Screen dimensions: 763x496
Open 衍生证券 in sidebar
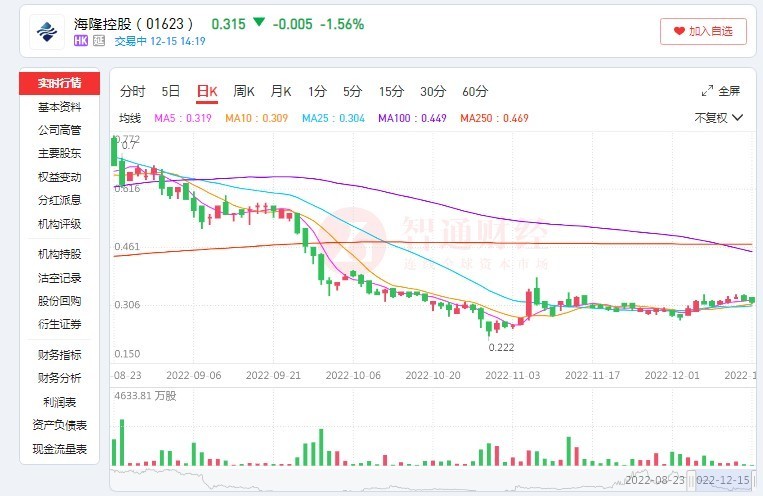pos(59,324)
